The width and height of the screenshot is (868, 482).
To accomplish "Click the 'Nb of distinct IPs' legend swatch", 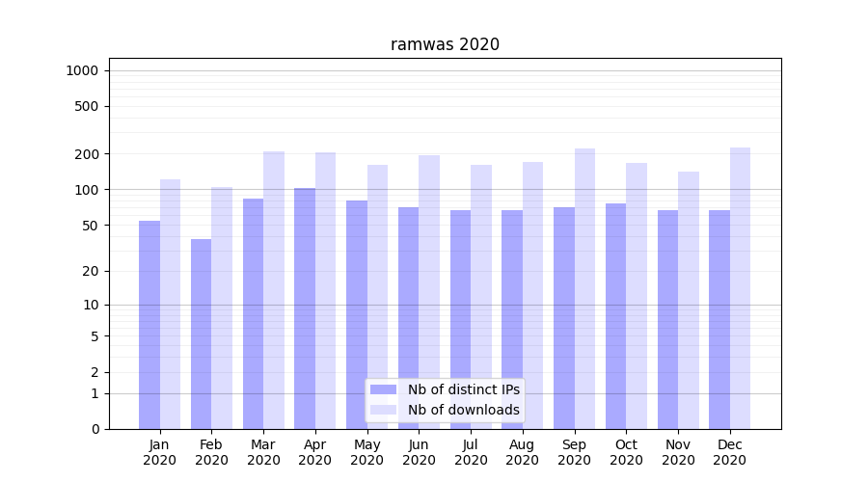I will (383, 389).
